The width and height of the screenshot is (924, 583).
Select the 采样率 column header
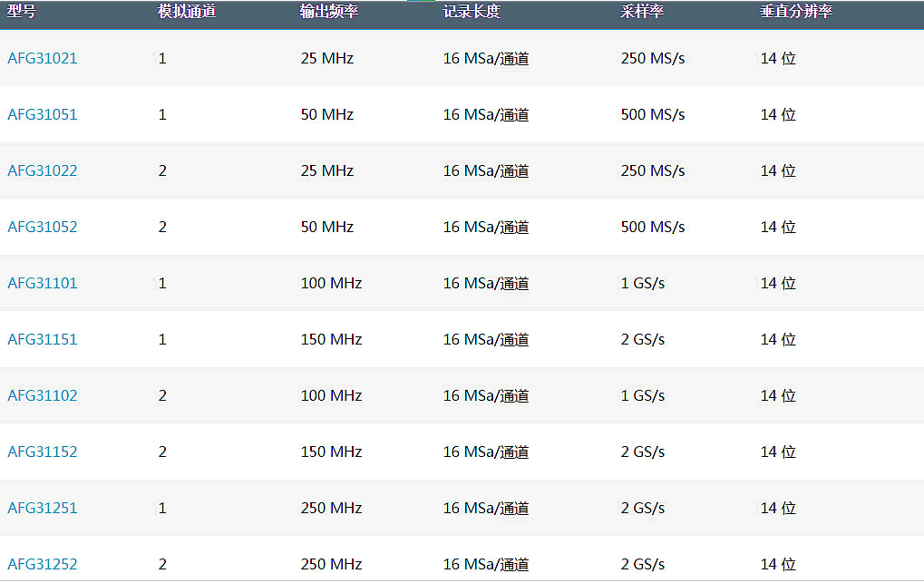tap(642, 13)
